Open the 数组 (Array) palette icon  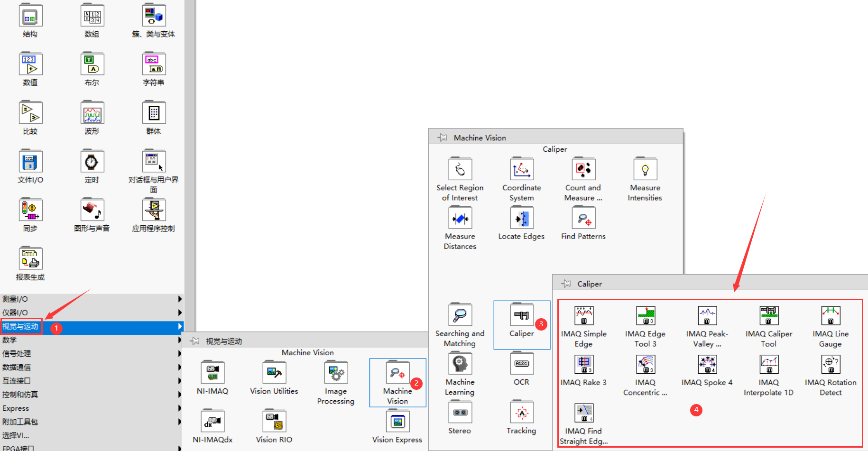click(92, 16)
